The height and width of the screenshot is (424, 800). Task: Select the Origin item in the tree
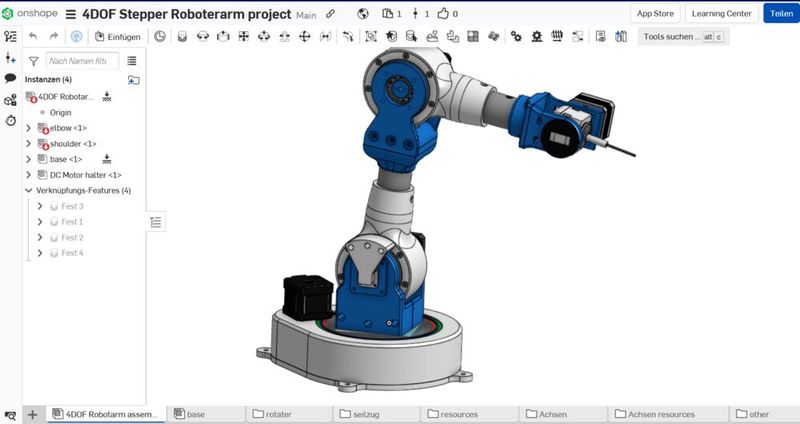click(x=60, y=113)
